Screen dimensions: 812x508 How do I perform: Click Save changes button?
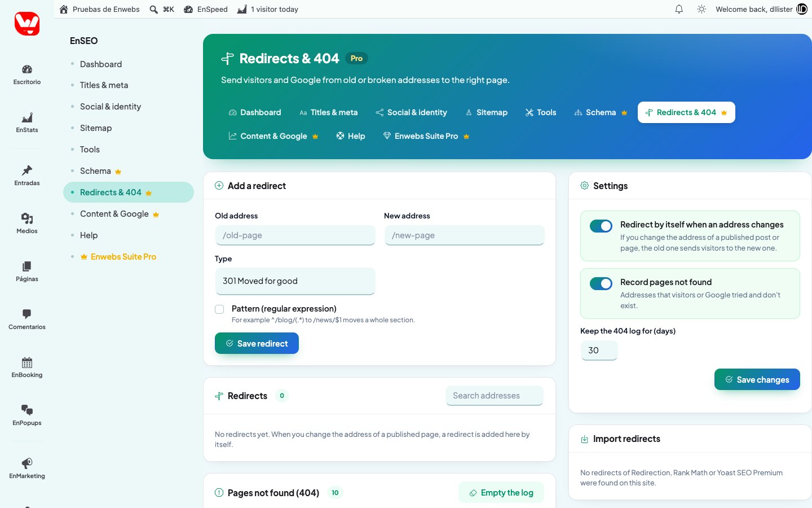757,379
